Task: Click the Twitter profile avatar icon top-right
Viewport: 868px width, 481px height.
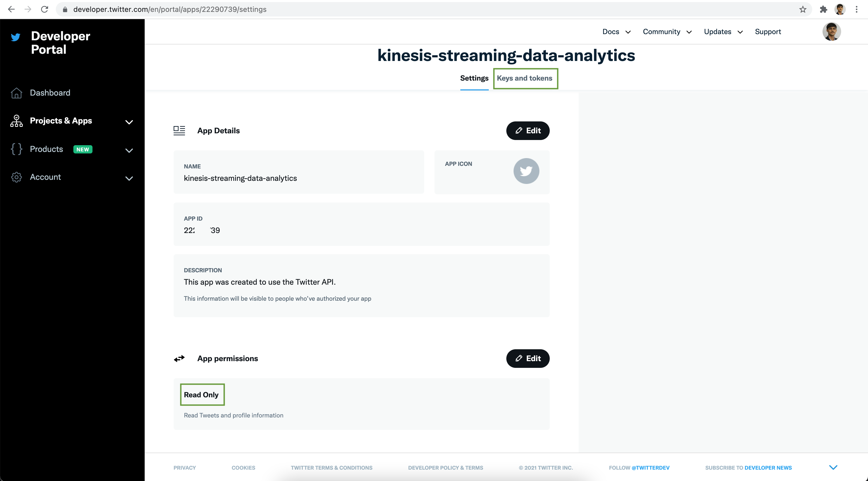Action: [x=832, y=32]
